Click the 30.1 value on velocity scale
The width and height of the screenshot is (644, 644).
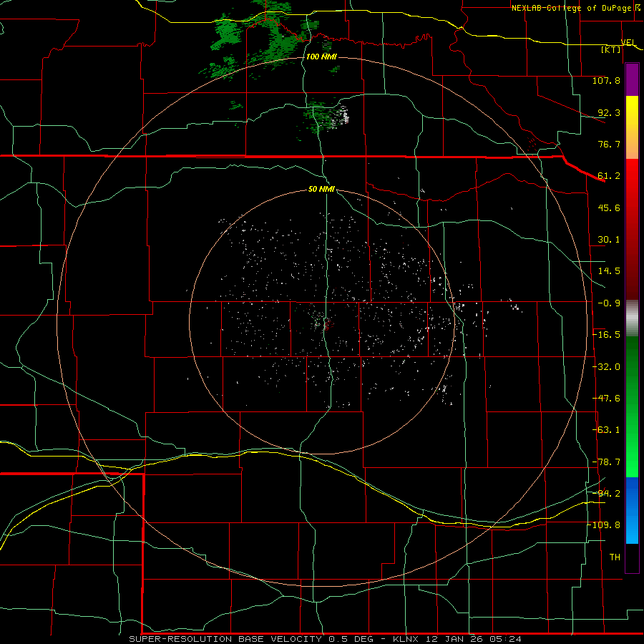click(609, 240)
